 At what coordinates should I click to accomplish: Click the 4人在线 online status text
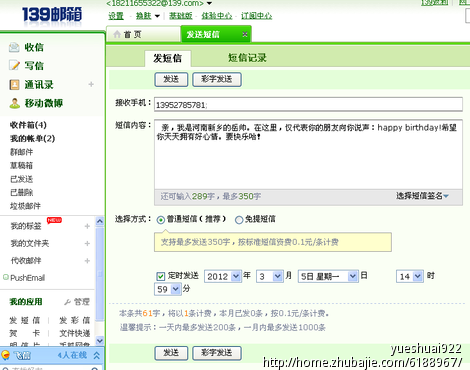click(72, 355)
